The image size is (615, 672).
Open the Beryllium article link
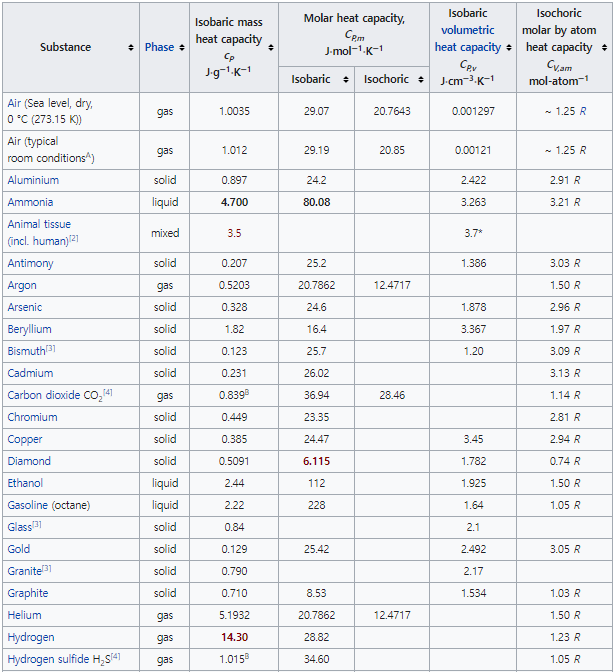(29, 329)
